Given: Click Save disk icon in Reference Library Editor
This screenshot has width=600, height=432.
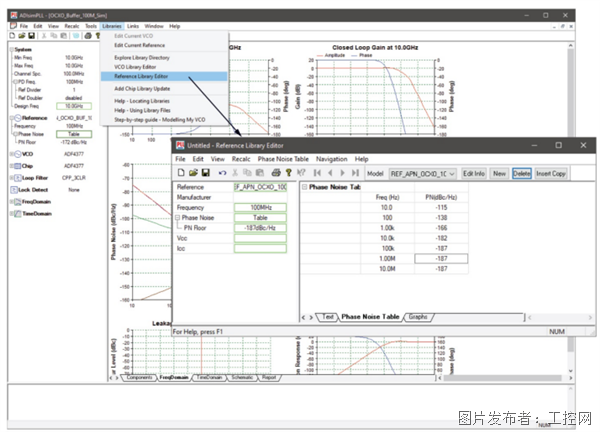Looking at the screenshot, I should (206, 173).
